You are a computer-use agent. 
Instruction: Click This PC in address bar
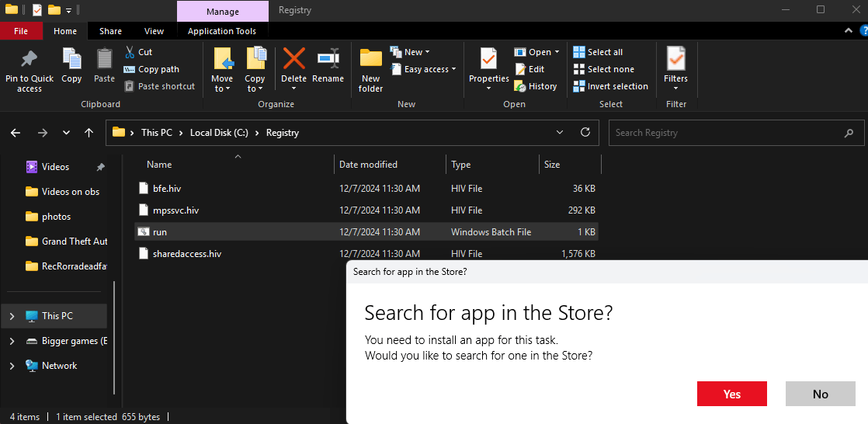click(x=157, y=133)
